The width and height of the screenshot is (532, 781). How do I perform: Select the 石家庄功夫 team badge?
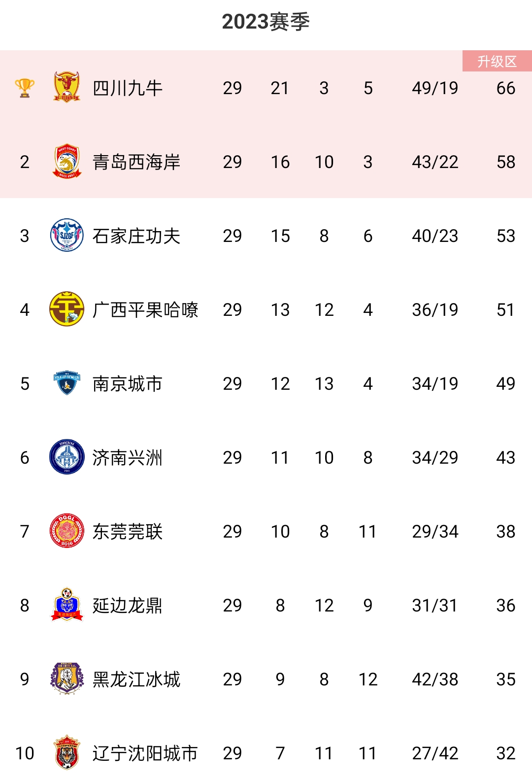(66, 235)
